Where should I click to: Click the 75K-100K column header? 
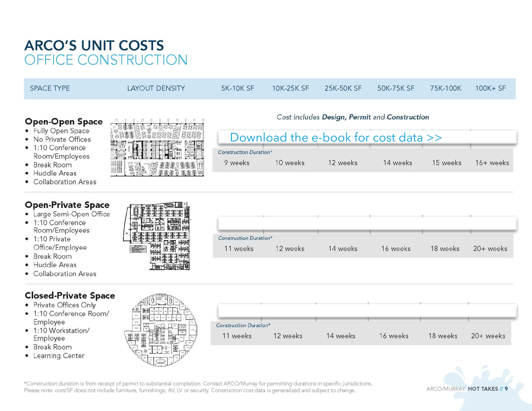tap(446, 88)
